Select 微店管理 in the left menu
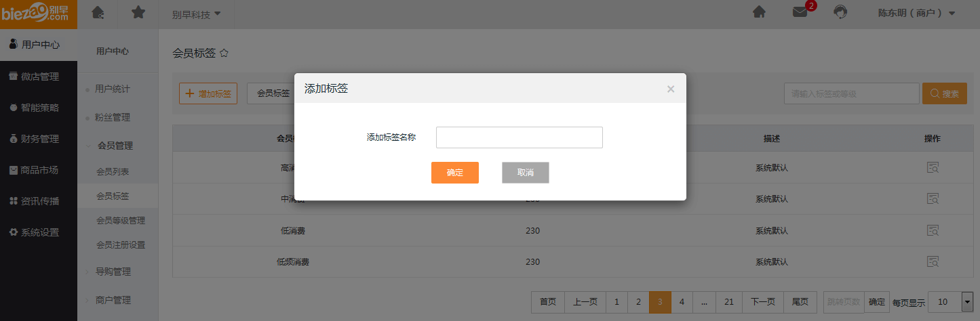 click(39, 77)
